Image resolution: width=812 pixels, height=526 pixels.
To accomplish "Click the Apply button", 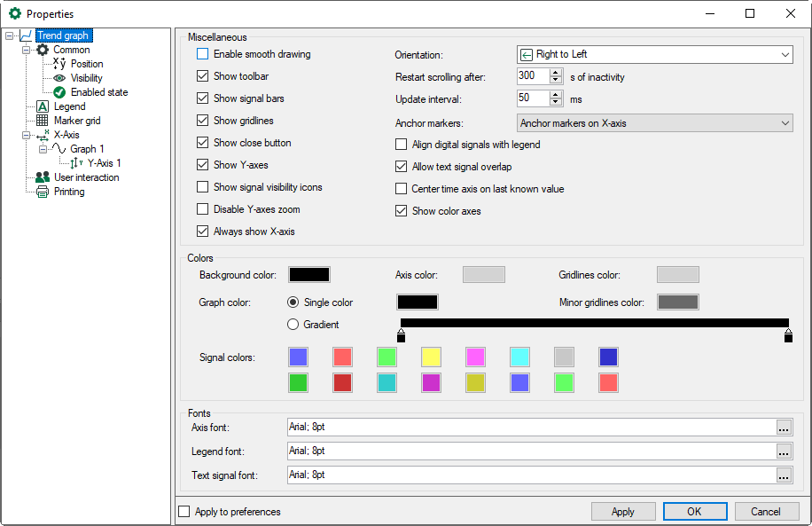I will 623,512.
